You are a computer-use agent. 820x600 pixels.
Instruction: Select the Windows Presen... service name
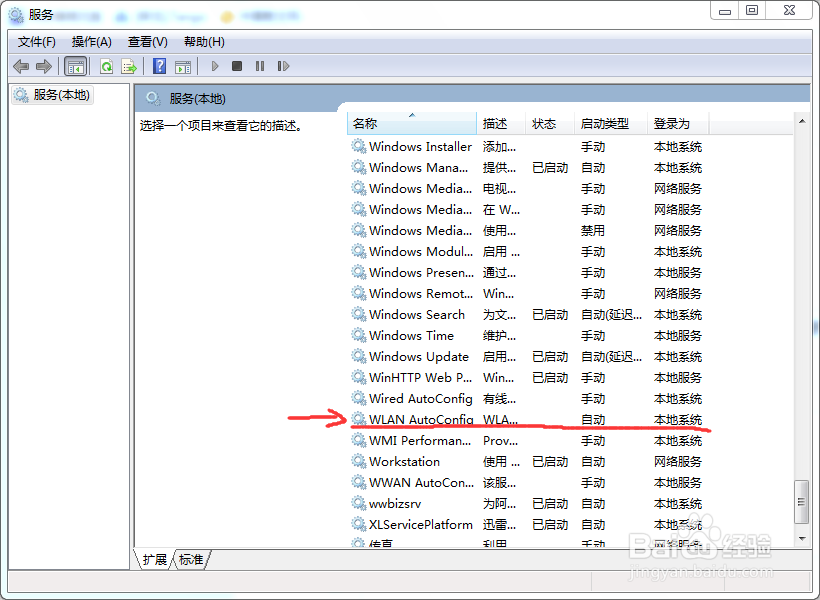pos(422,273)
